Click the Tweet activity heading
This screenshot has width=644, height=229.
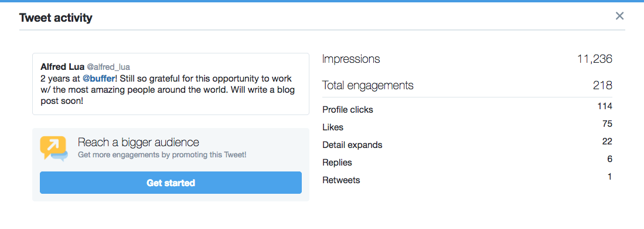[56, 18]
